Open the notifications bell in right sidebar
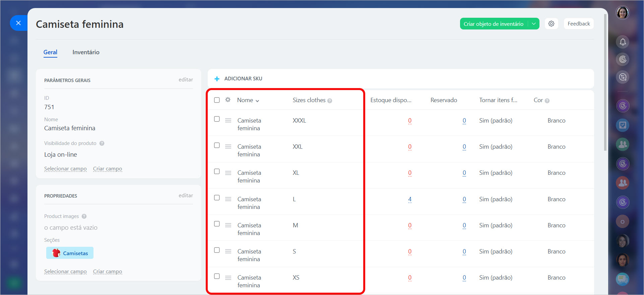644x295 pixels. (x=623, y=42)
